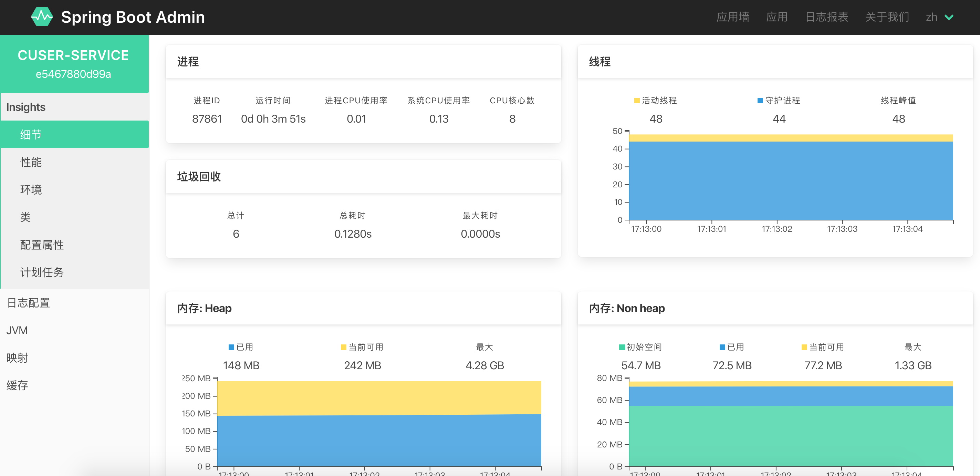This screenshot has height=476, width=980.
Task: Click the 总耗时 value 0.1280s
Action: [x=353, y=234]
